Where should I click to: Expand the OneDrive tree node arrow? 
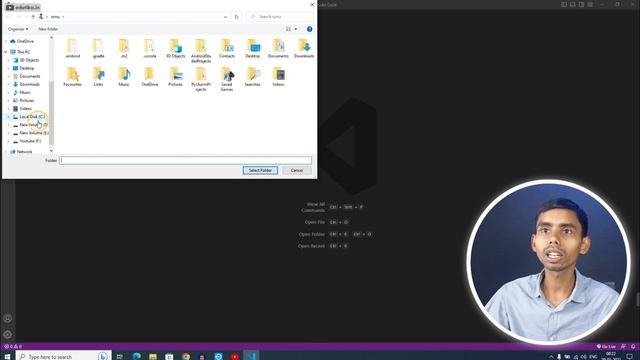6,41
